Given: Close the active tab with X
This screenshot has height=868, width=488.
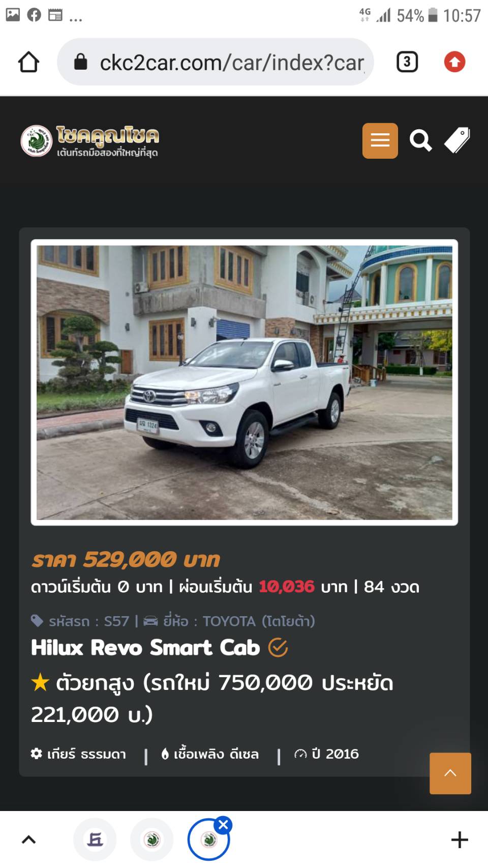Looking at the screenshot, I should [223, 825].
